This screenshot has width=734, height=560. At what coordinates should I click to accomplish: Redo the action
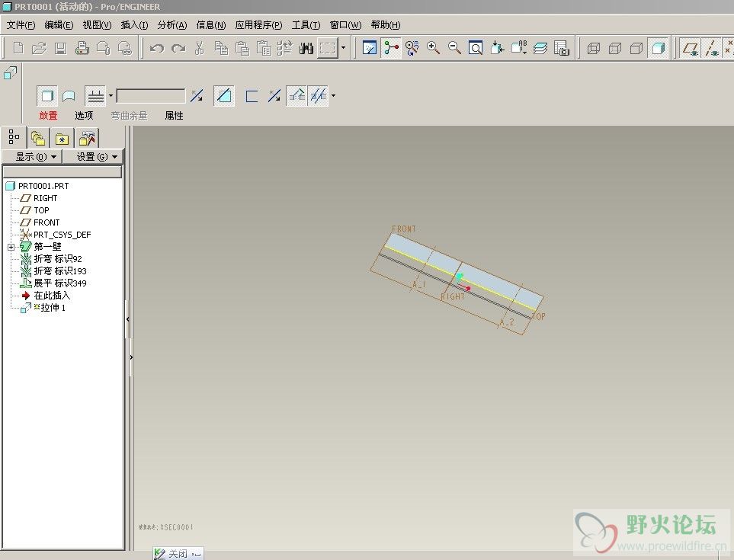(178, 48)
